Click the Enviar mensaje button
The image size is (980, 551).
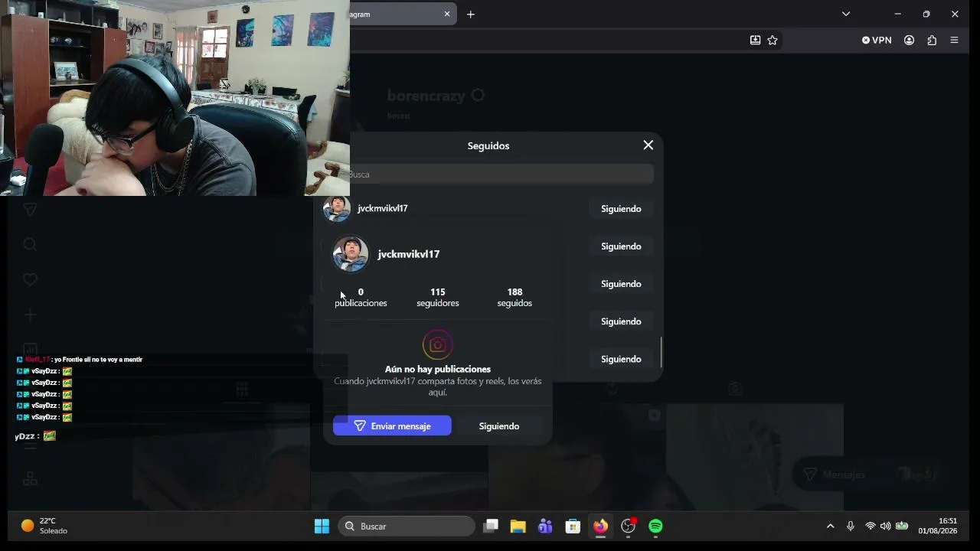(x=392, y=426)
